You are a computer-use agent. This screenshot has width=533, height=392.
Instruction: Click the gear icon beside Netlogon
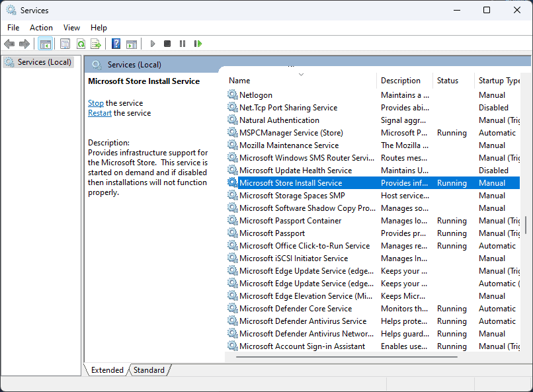(x=232, y=95)
